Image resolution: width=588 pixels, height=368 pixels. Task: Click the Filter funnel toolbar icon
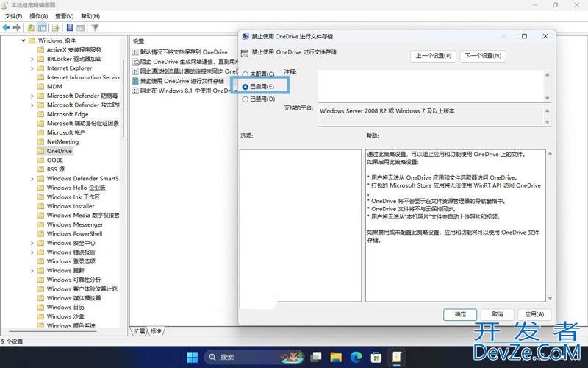[x=96, y=28]
